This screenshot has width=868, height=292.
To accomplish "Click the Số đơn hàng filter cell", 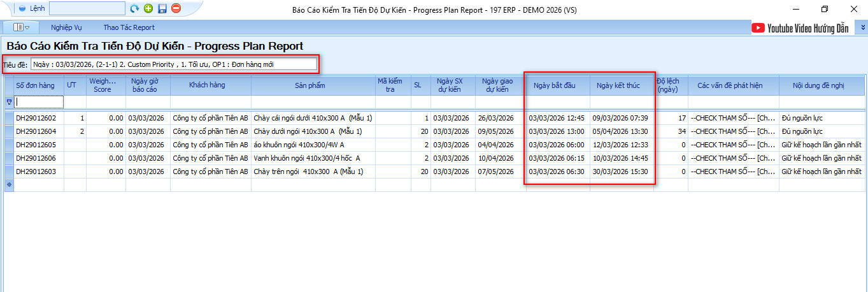I will coord(39,102).
